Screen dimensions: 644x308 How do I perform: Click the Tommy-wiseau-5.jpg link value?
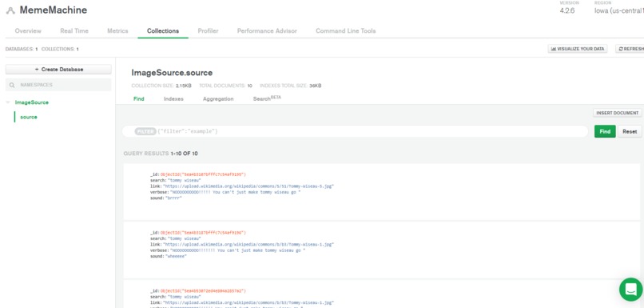pyautogui.click(x=248, y=186)
